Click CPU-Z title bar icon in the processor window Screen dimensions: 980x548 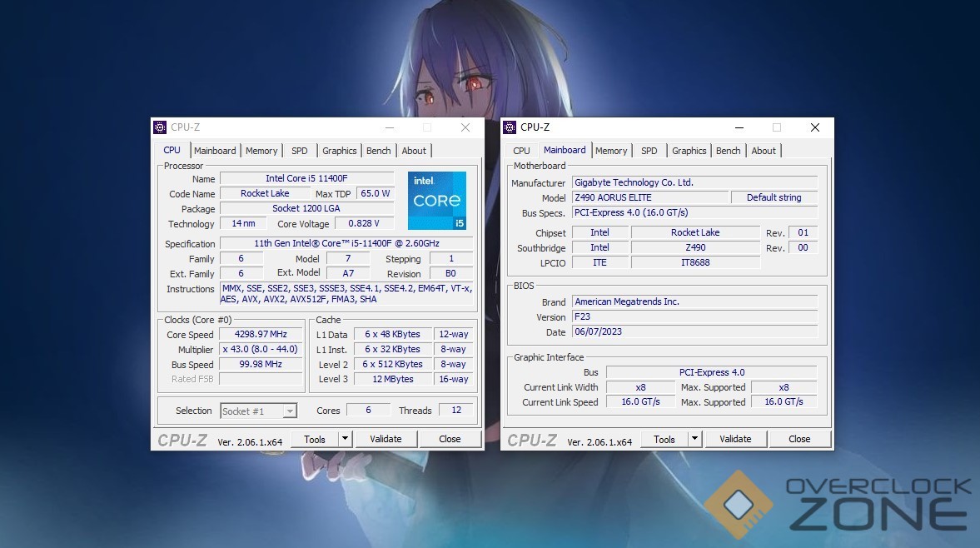pyautogui.click(x=160, y=127)
